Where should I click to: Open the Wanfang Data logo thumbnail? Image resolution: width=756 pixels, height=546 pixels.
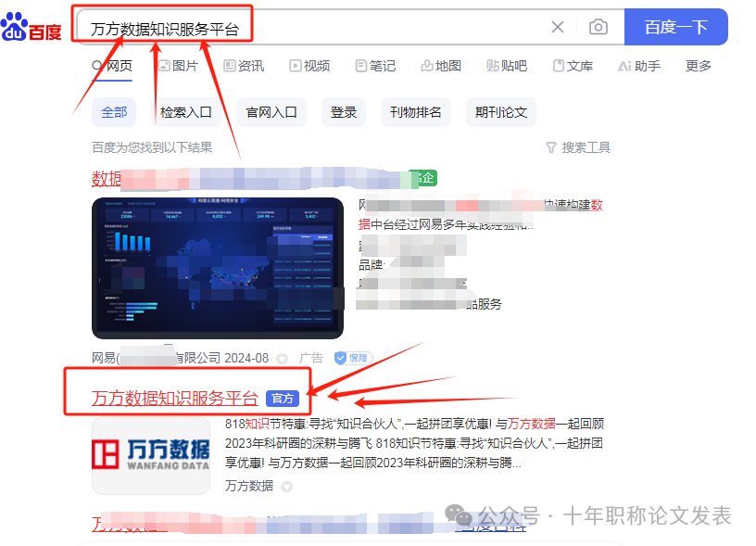151,456
